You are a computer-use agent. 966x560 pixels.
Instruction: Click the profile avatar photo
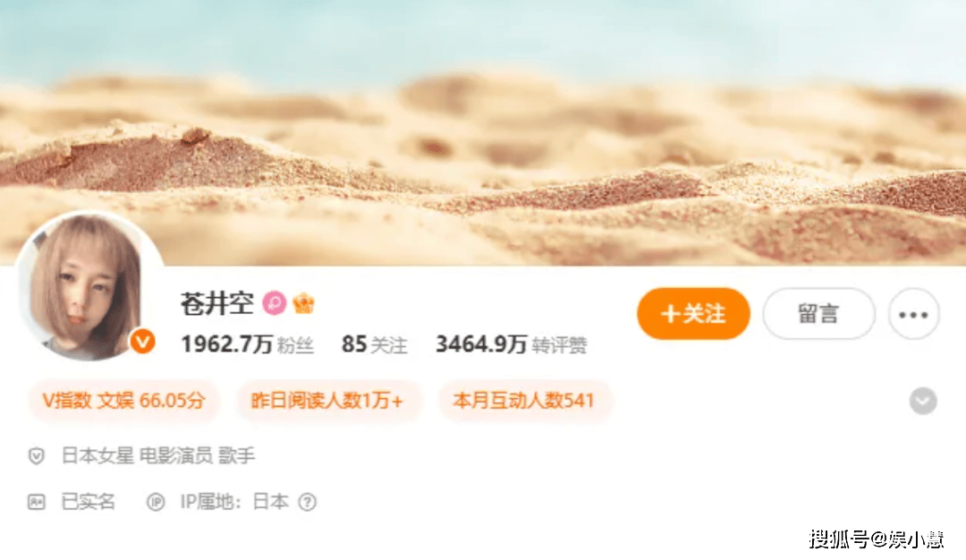click(88, 286)
